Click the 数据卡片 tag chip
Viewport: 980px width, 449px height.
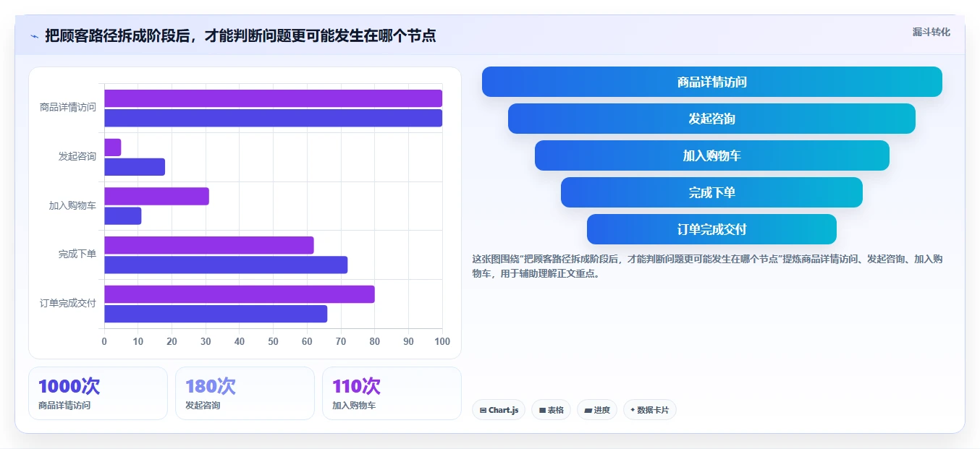click(649, 410)
